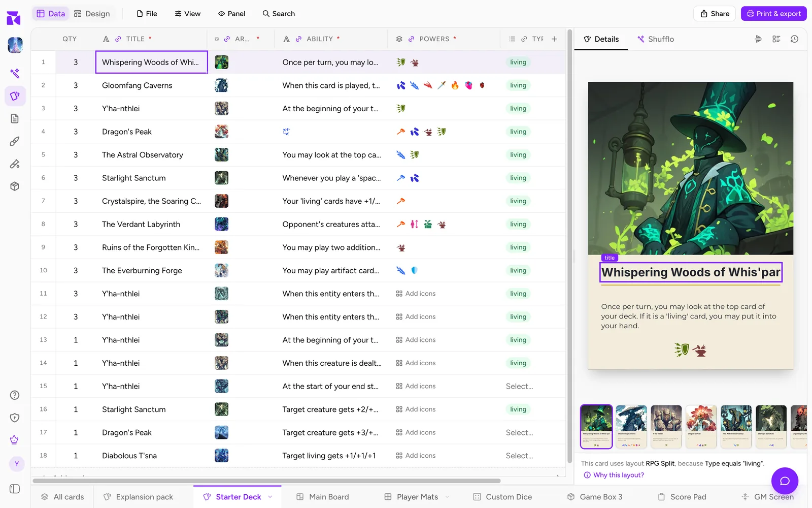The image size is (812, 508).
Task: Open living type tag in row 1
Action: (518, 62)
